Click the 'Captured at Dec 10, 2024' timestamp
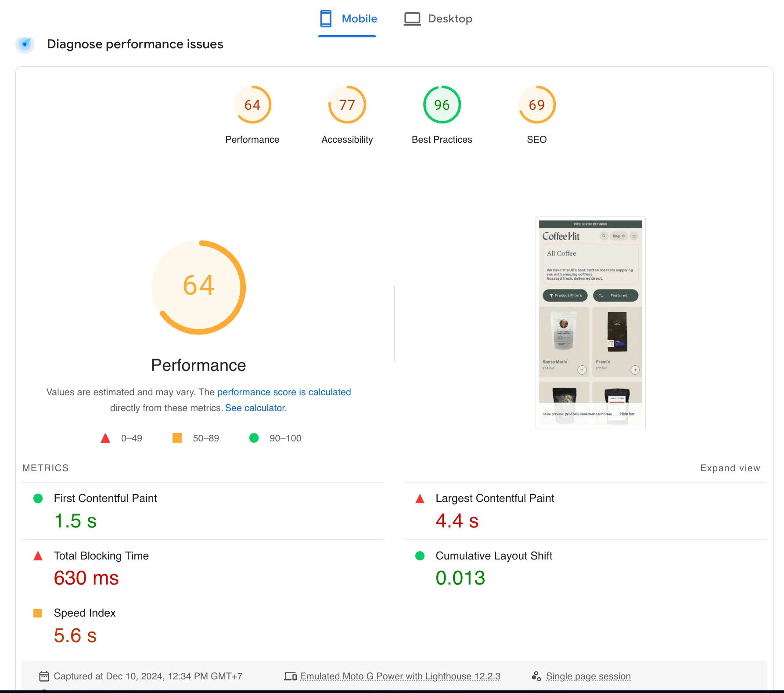The width and height of the screenshot is (784, 693). [x=148, y=676]
